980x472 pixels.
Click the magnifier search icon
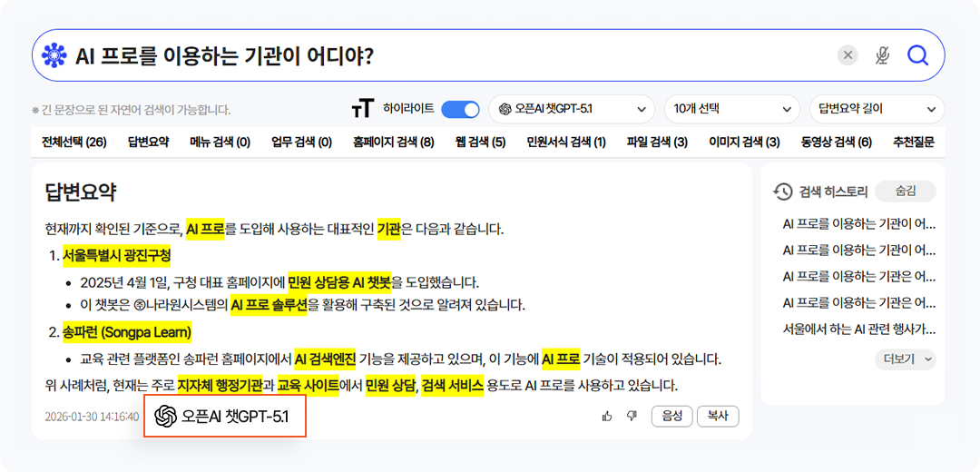click(917, 56)
